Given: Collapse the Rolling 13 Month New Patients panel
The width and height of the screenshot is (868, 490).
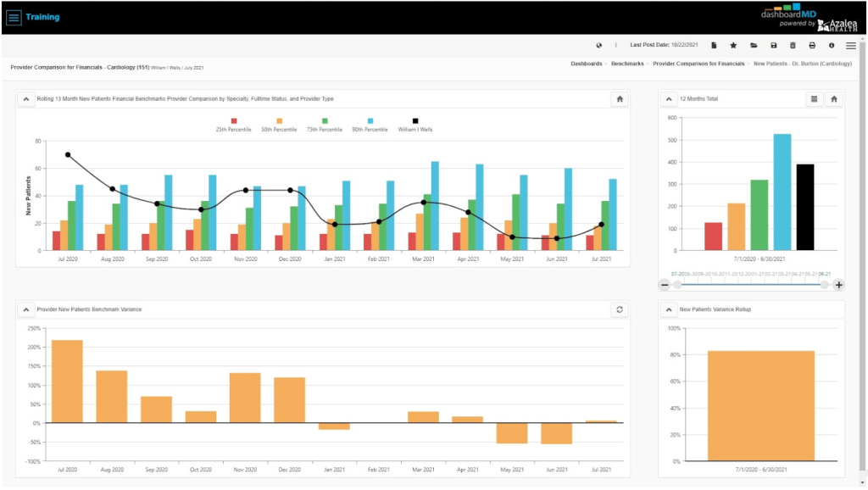Looking at the screenshot, I should click(26, 99).
